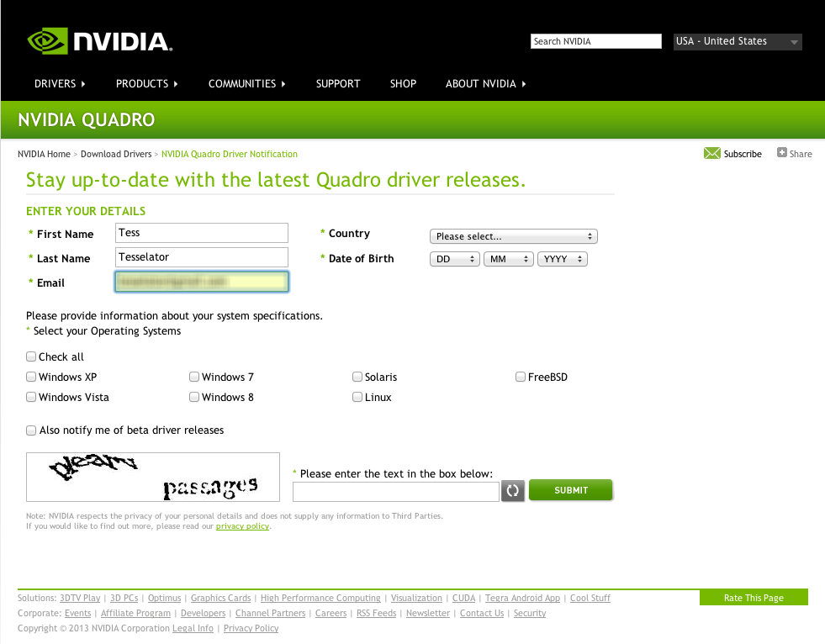
Task: Click the Rate This Page button
Action: 754,598
